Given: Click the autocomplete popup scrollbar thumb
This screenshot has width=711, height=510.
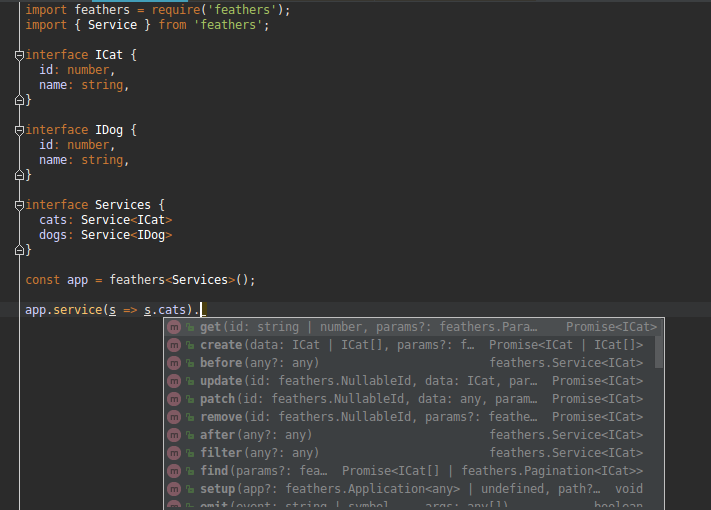Looking at the screenshot, I should tap(659, 352).
